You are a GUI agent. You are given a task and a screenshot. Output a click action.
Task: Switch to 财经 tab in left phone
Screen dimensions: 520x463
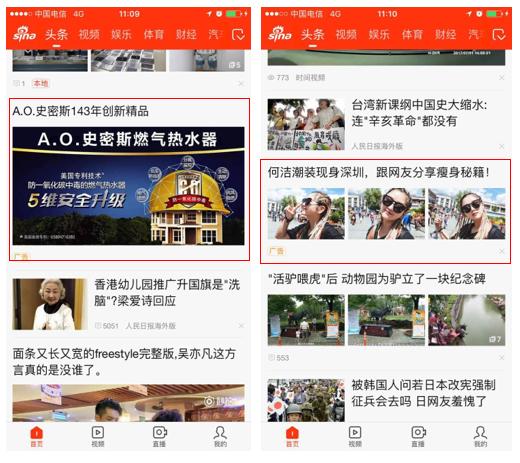186,34
